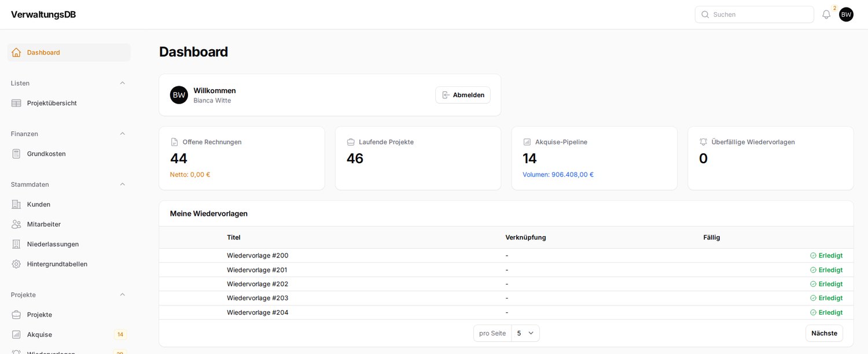Click the Bianca Witte name text
Viewport: 868px width, 354px height.
click(212, 101)
